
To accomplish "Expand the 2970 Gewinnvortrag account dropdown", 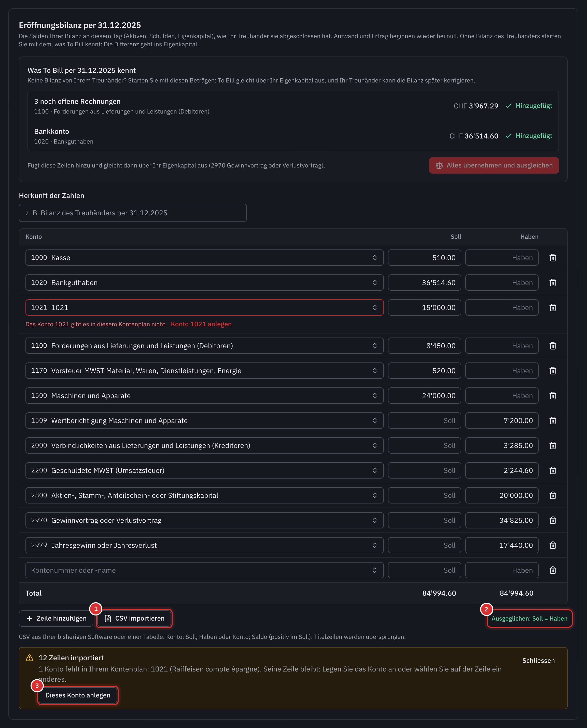I will tap(204, 520).
